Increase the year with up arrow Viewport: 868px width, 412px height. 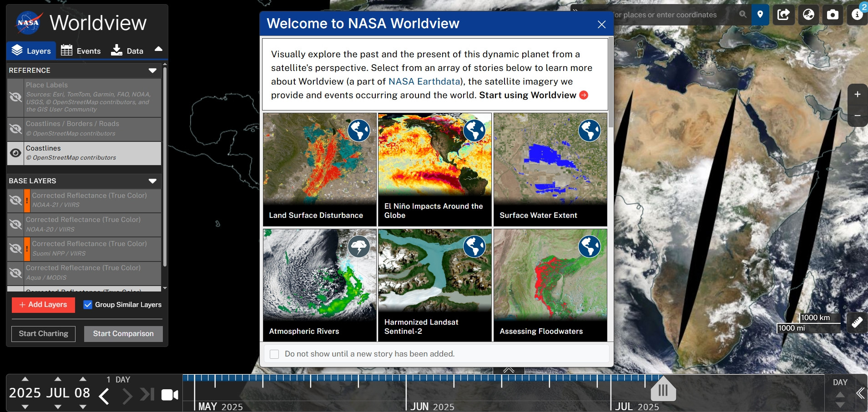coord(25,379)
